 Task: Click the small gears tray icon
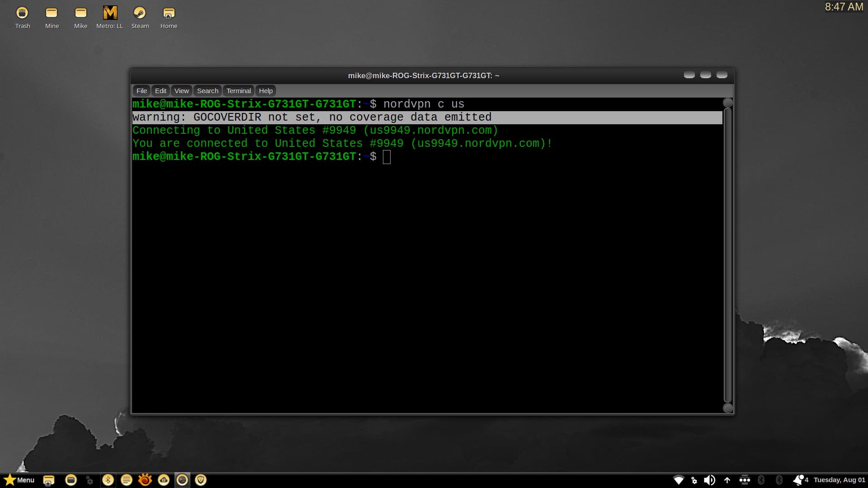click(x=694, y=480)
